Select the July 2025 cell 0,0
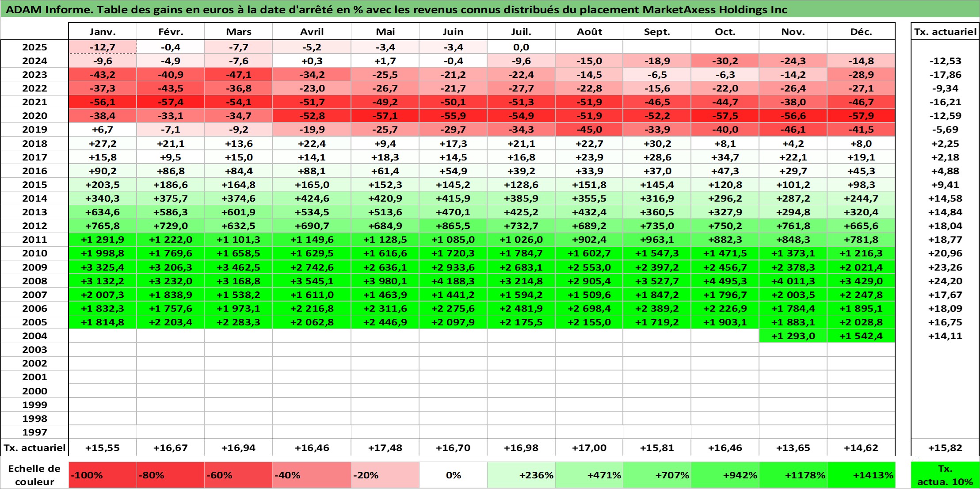 tap(521, 47)
